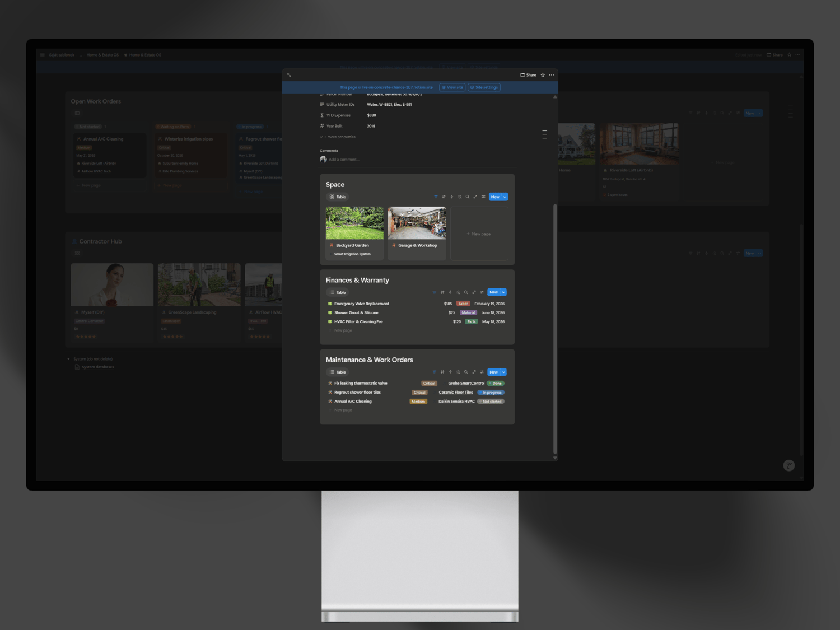Open search in Maintenance & Work Orders toolbar
Viewport: 840px width, 630px height.
466,372
